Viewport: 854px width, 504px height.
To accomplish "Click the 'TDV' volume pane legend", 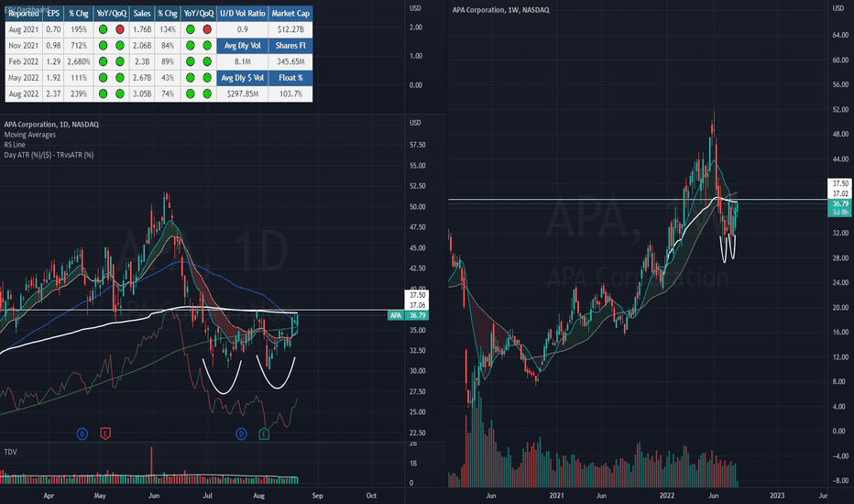I will click(x=10, y=452).
